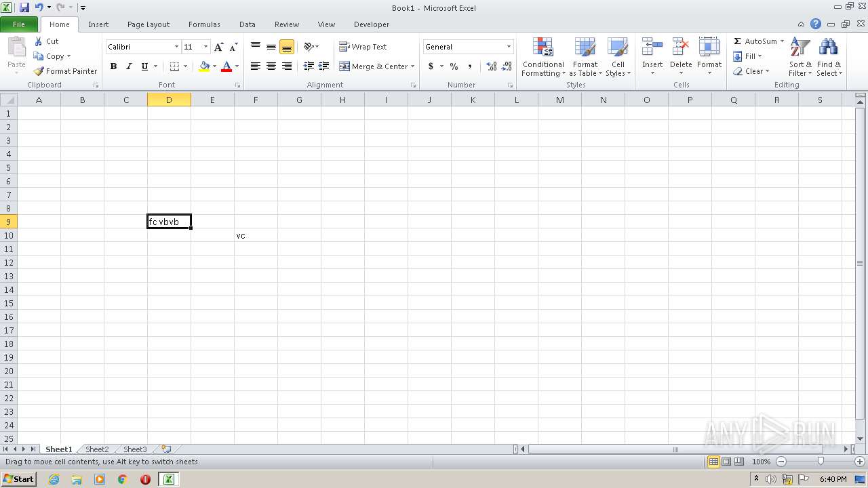This screenshot has height=488, width=868.
Task: Increase font size with Grow Font icon
Action: click(218, 47)
